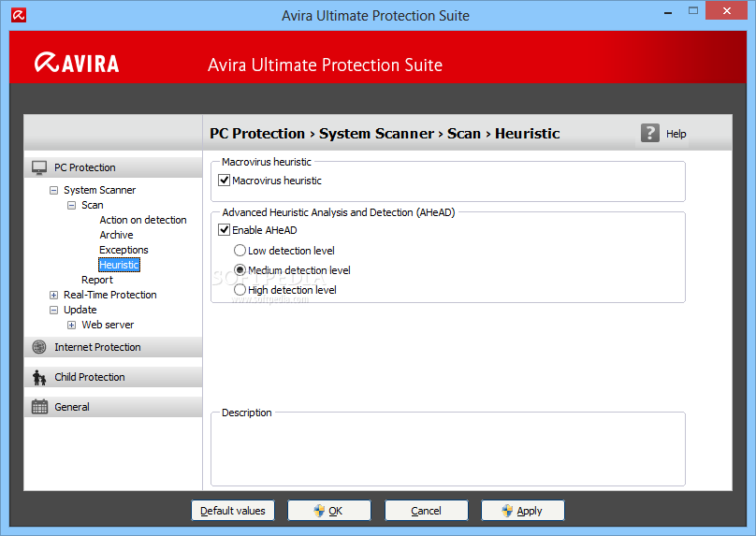The width and height of the screenshot is (756, 536).
Task: Select Report under System Scanner
Action: click(97, 280)
